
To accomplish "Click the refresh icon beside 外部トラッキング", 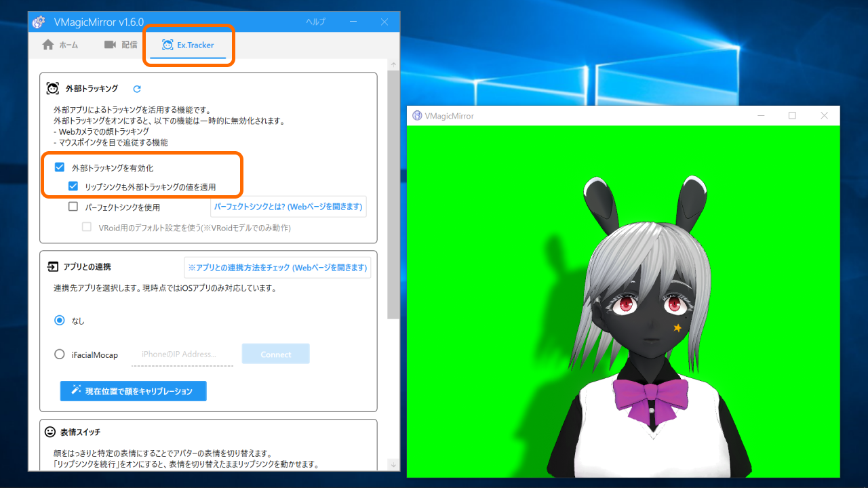I will [137, 89].
